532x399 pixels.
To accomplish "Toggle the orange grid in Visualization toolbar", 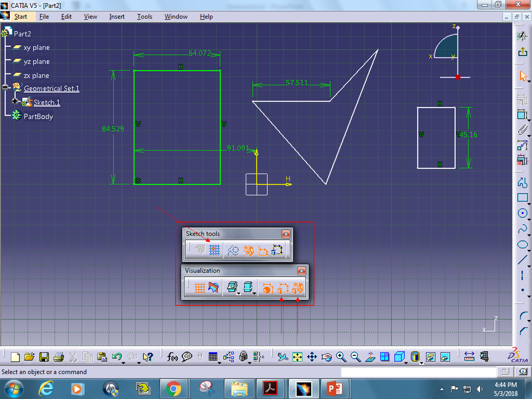I will (200, 288).
